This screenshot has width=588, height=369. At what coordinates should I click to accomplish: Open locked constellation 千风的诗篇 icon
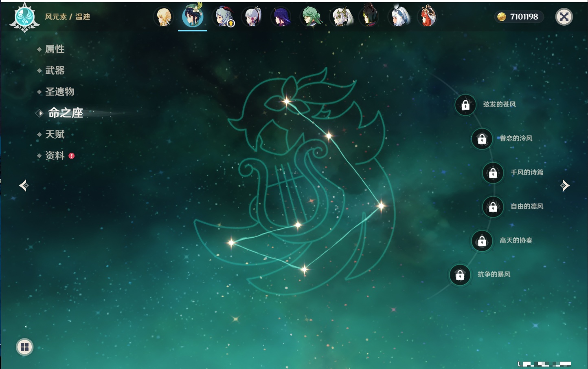point(493,173)
